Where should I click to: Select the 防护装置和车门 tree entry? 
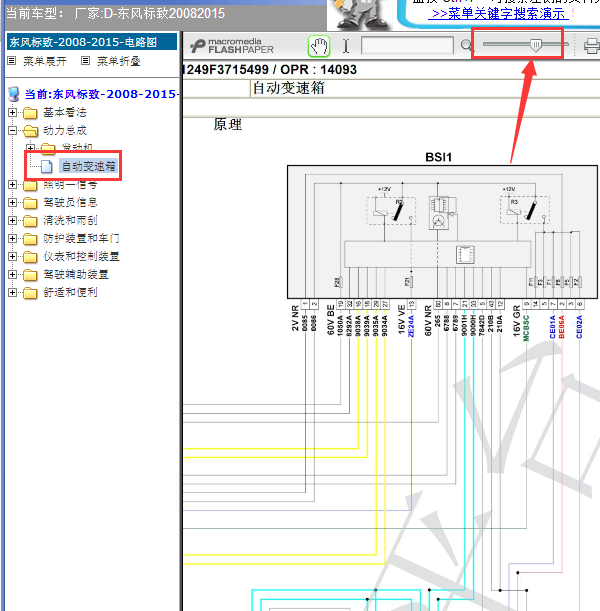pyautogui.click(x=81, y=238)
